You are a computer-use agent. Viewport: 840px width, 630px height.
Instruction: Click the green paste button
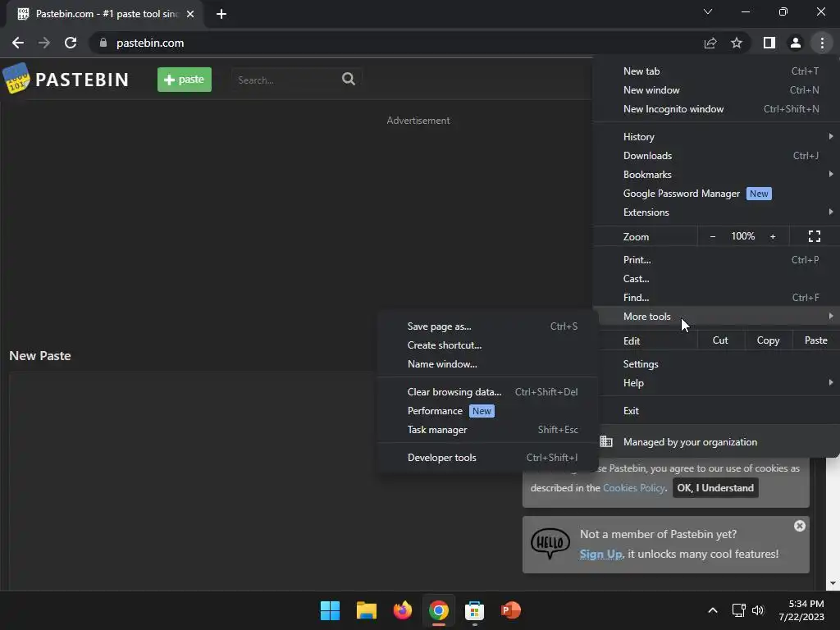(x=185, y=80)
